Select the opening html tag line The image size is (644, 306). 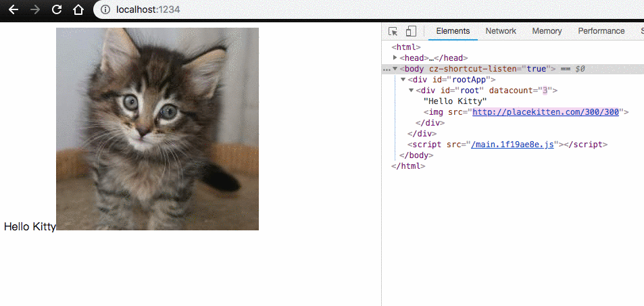pyautogui.click(x=406, y=47)
